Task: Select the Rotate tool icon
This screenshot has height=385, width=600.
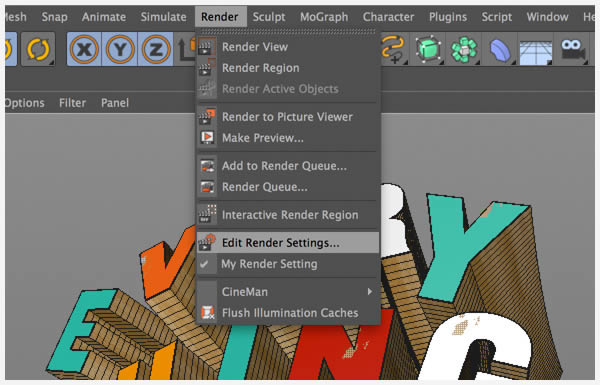Action: [x=38, y=49]
